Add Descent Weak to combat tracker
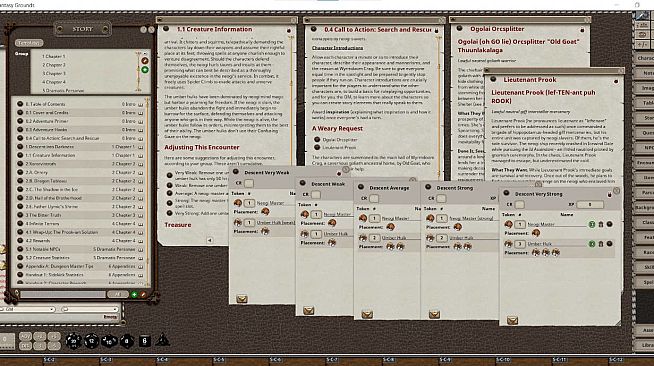This screenshot has height=366, width=654. (309, 311)
